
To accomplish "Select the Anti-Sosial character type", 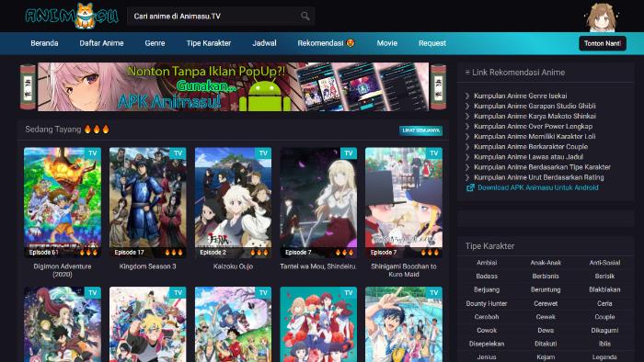I will click(x=604, y=263).
